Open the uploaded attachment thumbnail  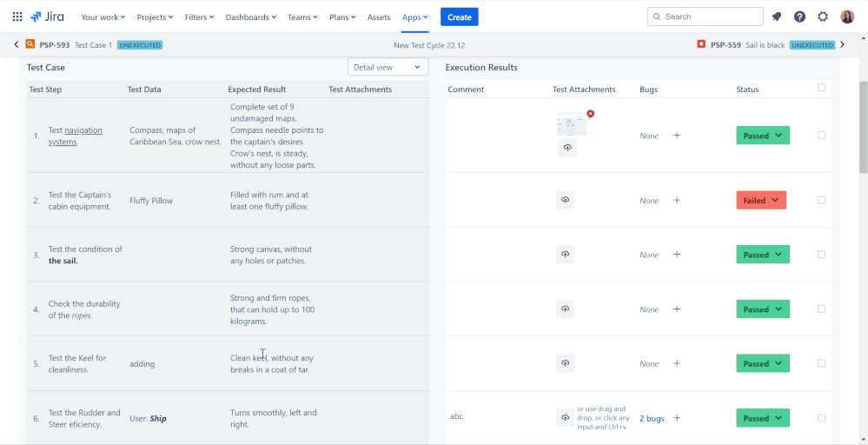[573, 124]
